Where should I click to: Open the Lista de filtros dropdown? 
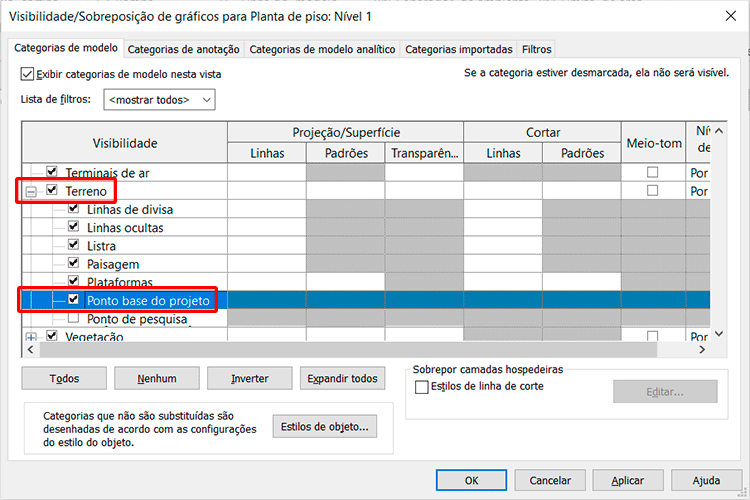[159, 100]
